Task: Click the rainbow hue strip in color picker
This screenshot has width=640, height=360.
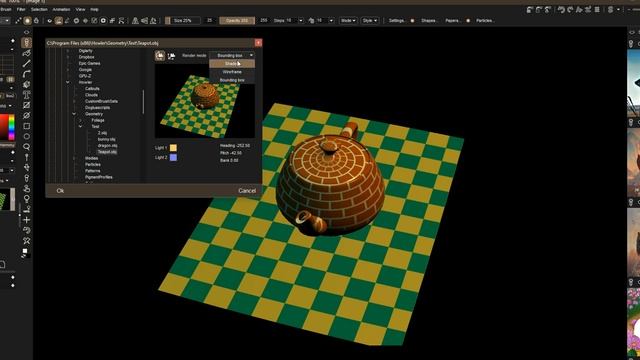Action: click(11, 127)
